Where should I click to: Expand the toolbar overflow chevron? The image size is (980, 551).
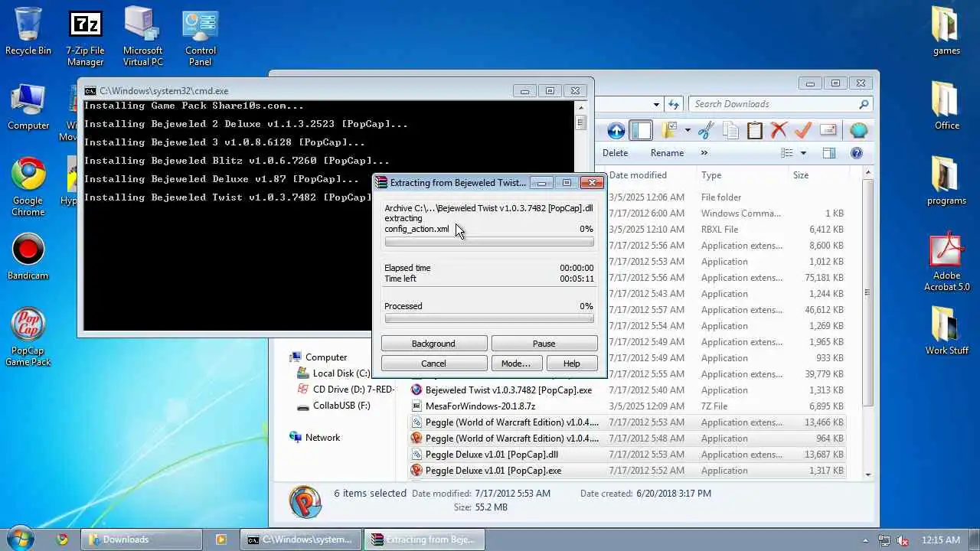point(704,153)
